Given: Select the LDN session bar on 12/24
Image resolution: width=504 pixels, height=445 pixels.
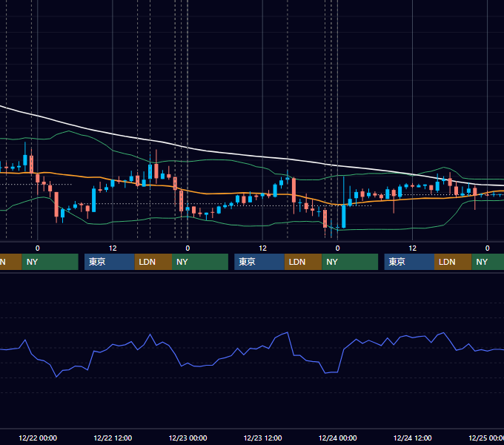Looking at the screenshot, I should (x=453, y=262).
